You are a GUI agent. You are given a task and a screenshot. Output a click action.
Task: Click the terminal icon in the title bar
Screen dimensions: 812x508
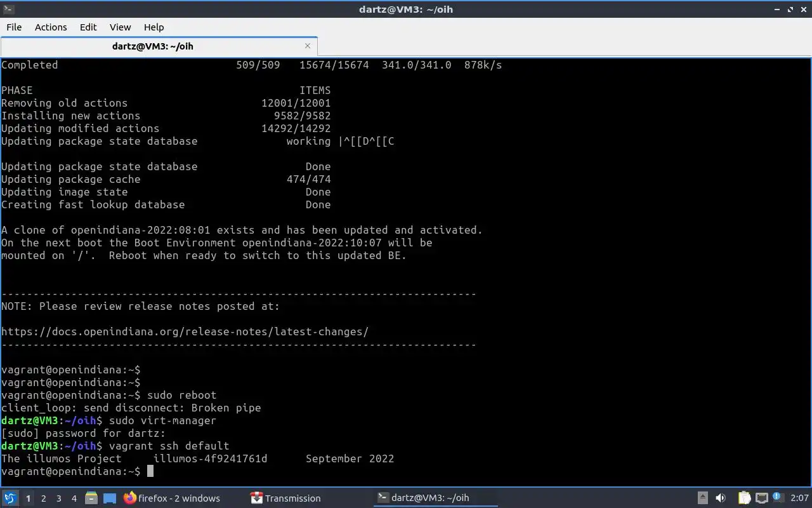(x=8, y=9)
